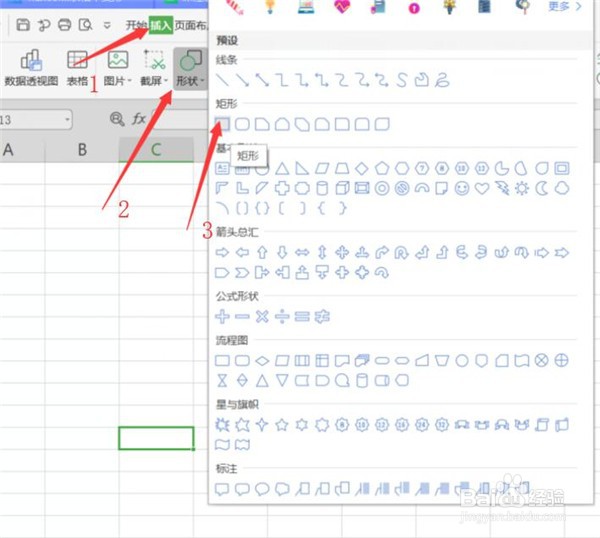Select the flowchart summing junction shape

coord(541,360)
